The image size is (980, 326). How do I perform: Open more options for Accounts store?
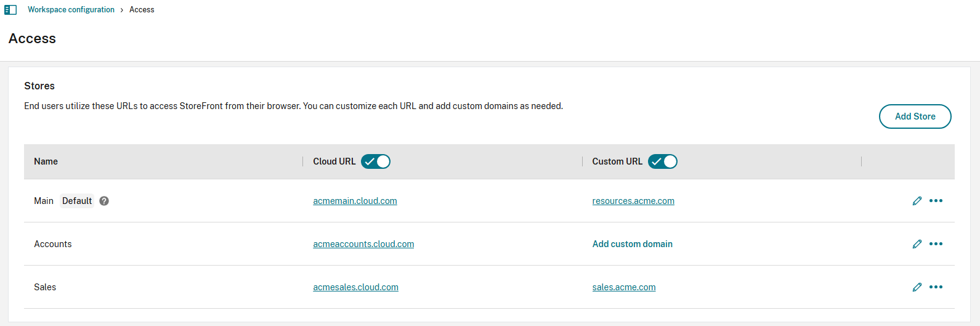coord(936,244)
